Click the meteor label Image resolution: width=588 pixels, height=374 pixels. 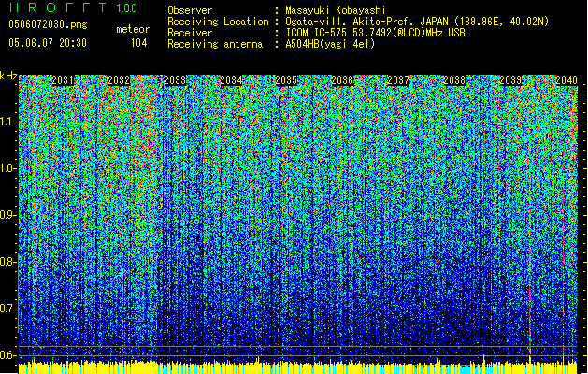point(133,29)
